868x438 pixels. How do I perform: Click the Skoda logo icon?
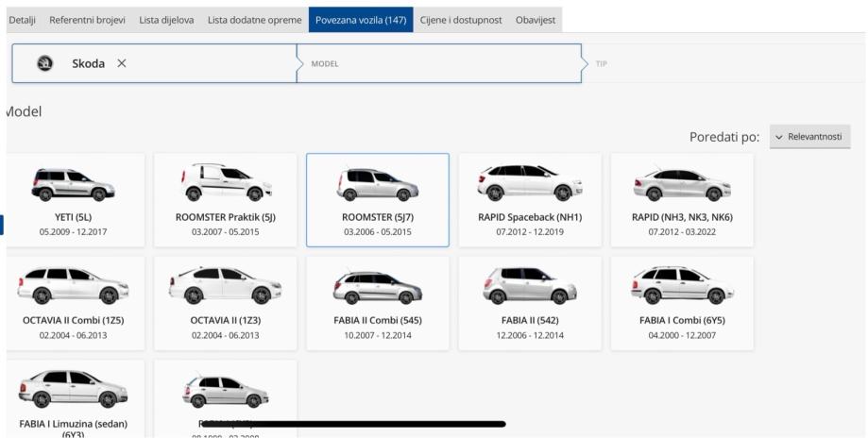[44, 63]
